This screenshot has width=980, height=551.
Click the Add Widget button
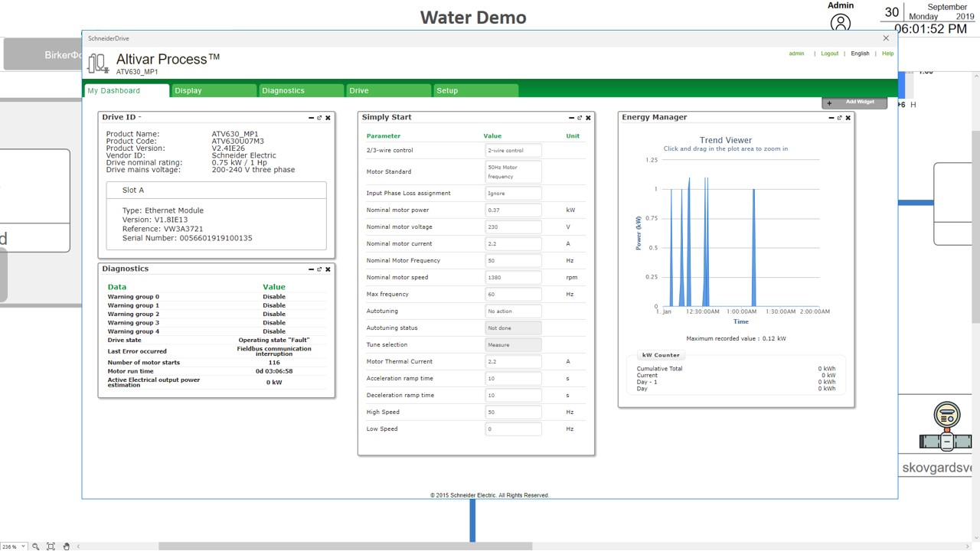tap(854, 103)
